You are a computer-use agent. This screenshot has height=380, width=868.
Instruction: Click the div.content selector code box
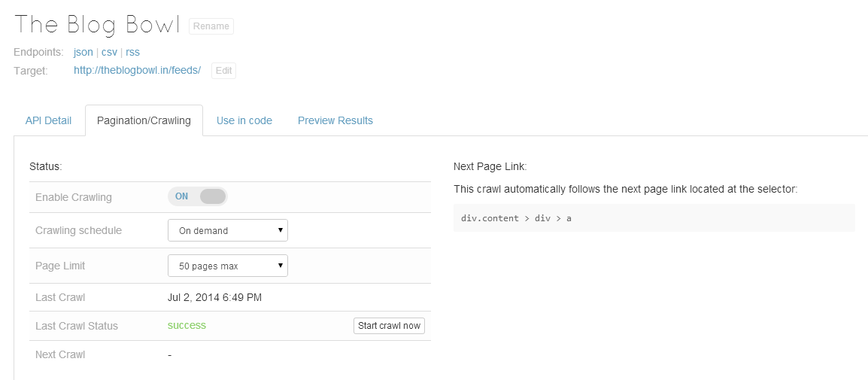coord(654,218)
